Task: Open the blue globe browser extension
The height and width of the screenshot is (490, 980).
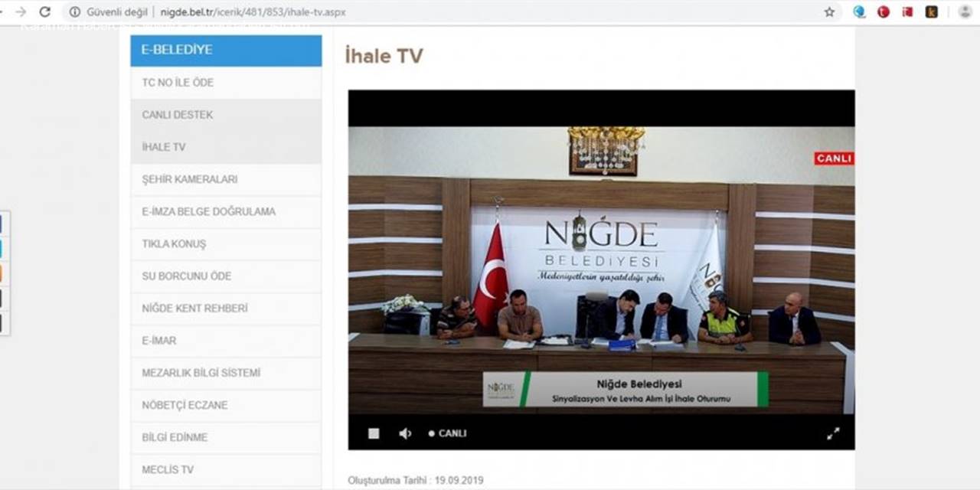Action: [859, 12]
